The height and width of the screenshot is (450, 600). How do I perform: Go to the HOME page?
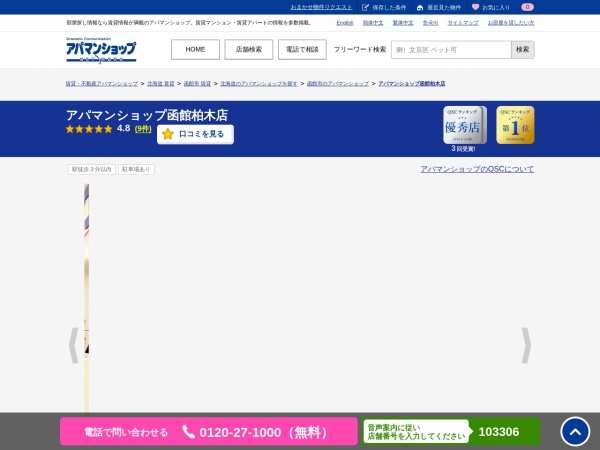pos(195,49)
